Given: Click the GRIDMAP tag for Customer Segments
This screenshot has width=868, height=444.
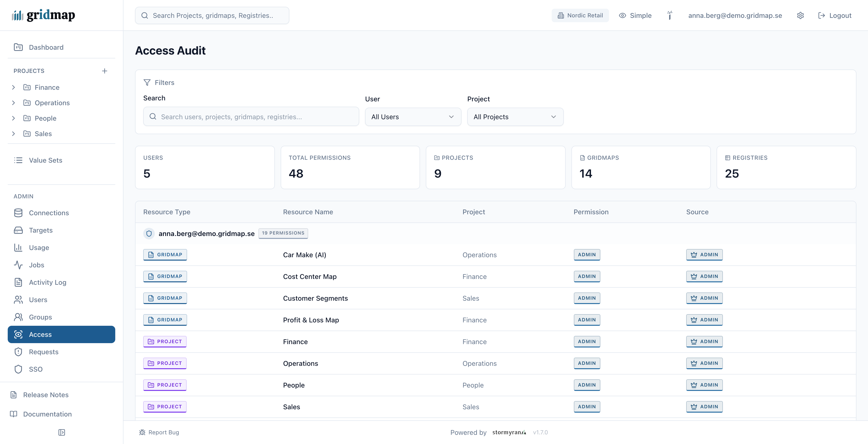Looking at the screenshot, I should 165,298.
